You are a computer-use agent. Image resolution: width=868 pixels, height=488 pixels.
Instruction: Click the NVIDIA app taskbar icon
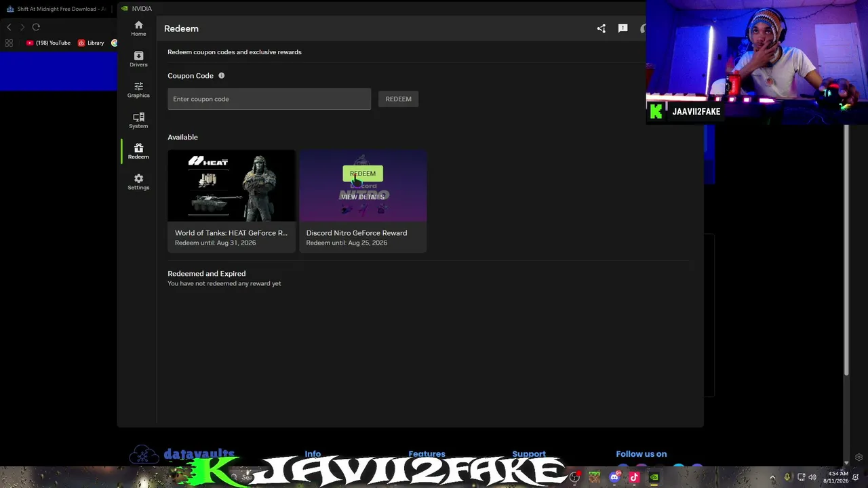(654, 477)
